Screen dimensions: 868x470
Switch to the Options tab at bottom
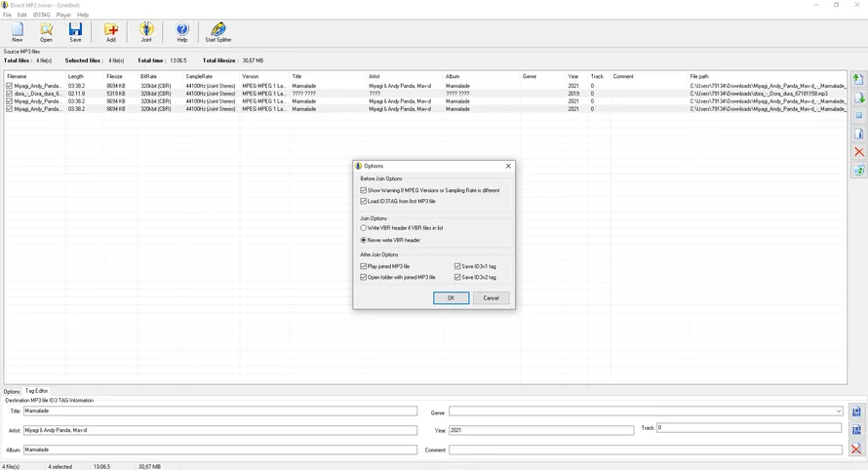pyautogui.click(x=12, y=391)
